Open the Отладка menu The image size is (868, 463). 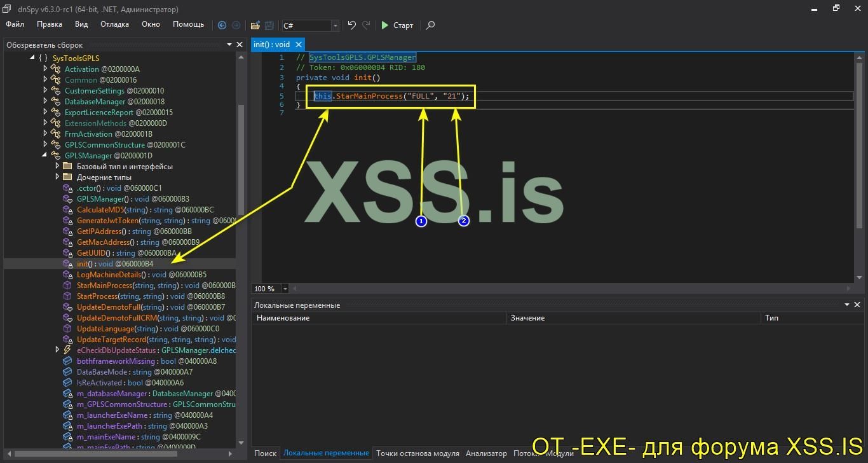point(114,24)
